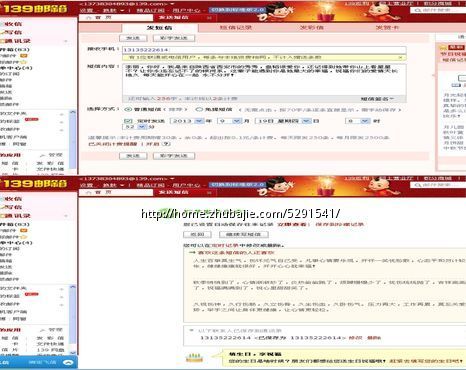Expand the 短信签名 signature dropdown
Screen dimensions: 466x370
377,99
